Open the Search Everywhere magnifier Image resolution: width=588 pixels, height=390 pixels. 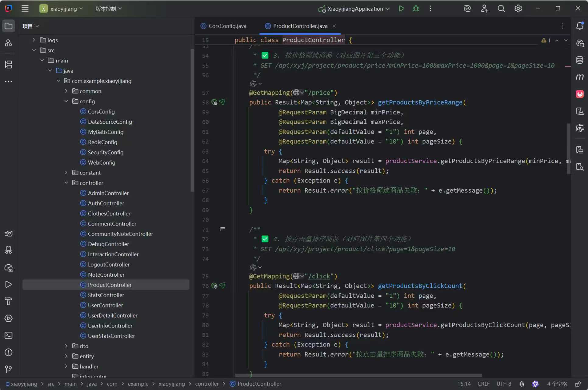[501, 9]
